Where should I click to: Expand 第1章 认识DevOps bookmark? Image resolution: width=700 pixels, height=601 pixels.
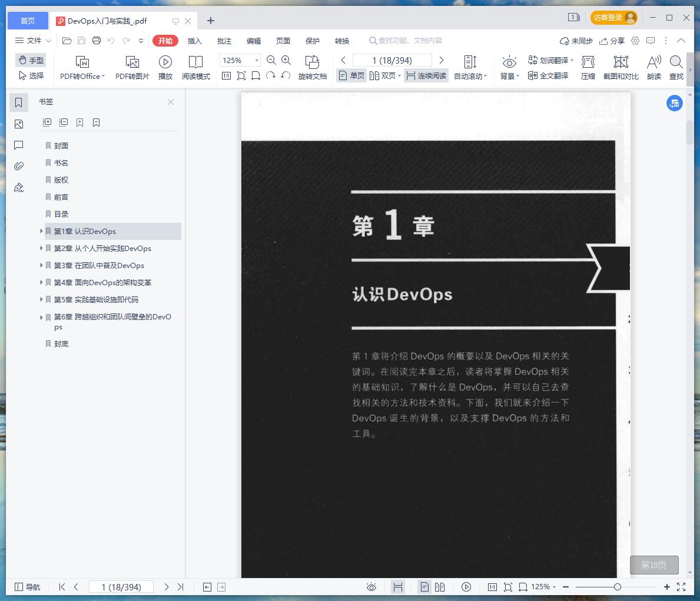pyautogui.click(x=41, y=231)
